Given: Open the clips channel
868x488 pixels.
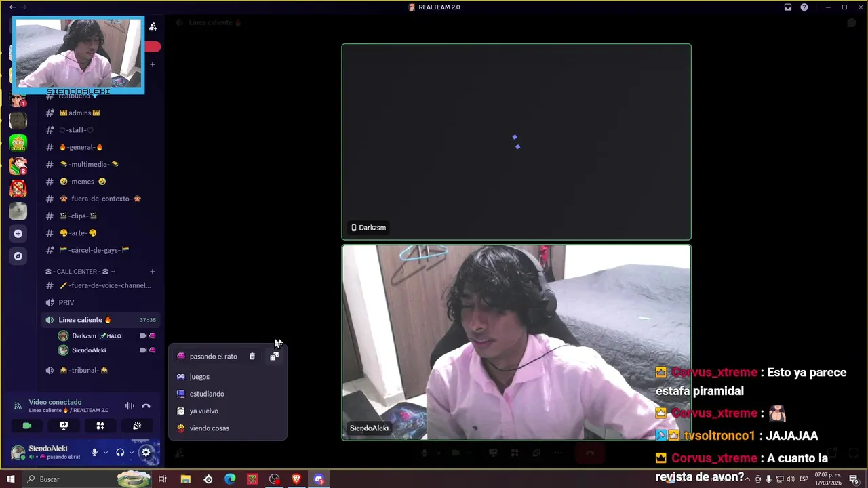Looking at the screenshot, I should tap(100, 216).
